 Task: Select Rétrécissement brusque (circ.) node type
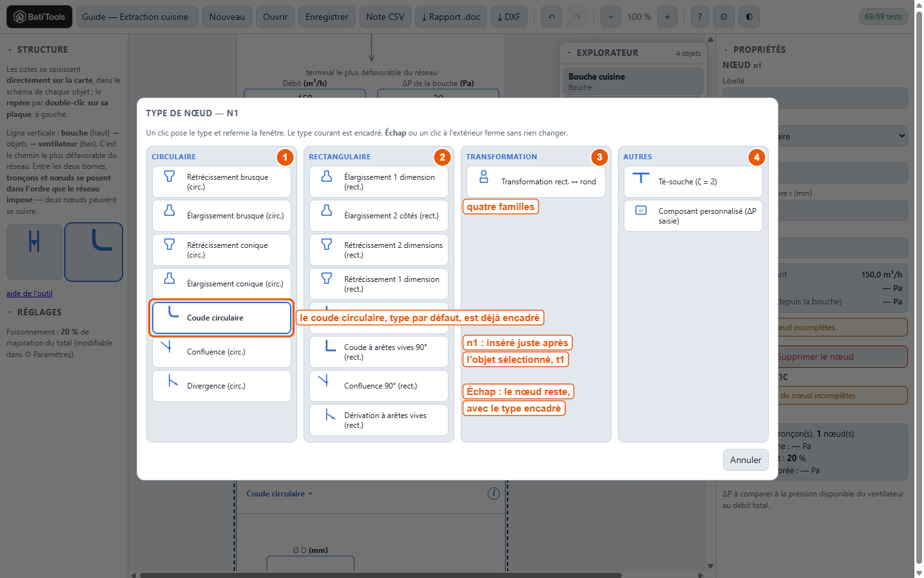[221, 182]
